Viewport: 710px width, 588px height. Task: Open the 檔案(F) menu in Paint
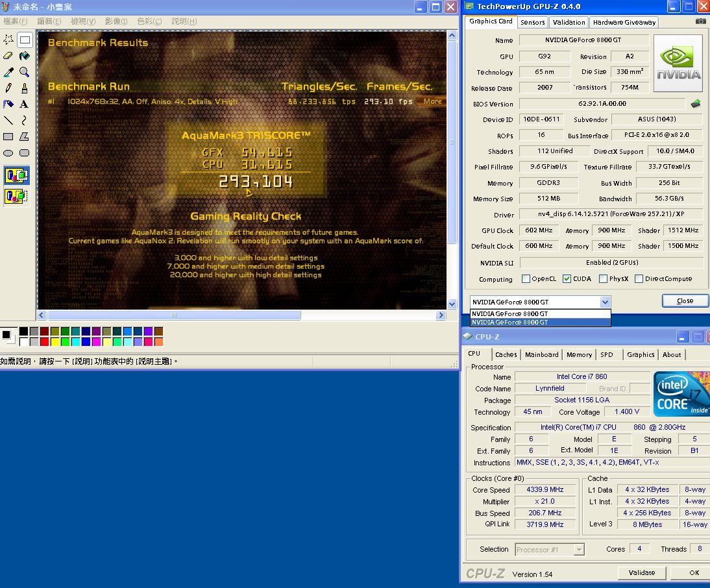(16, 21)
